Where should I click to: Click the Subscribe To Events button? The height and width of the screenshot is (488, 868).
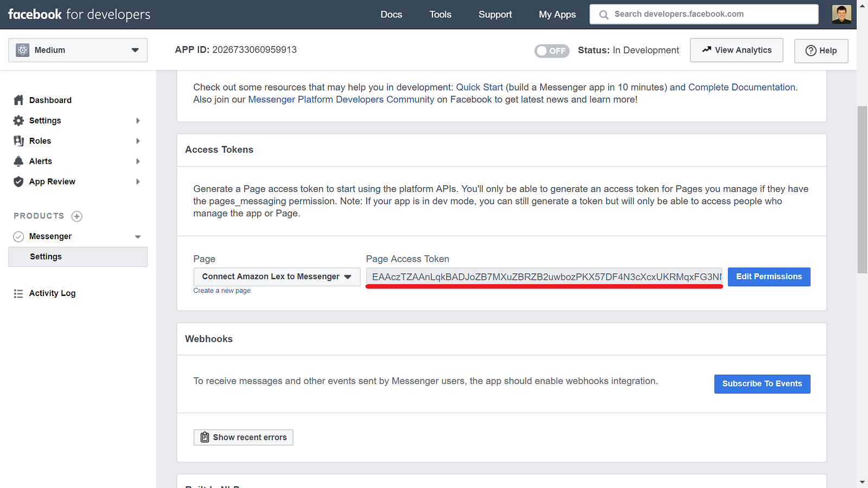[762, 384]
